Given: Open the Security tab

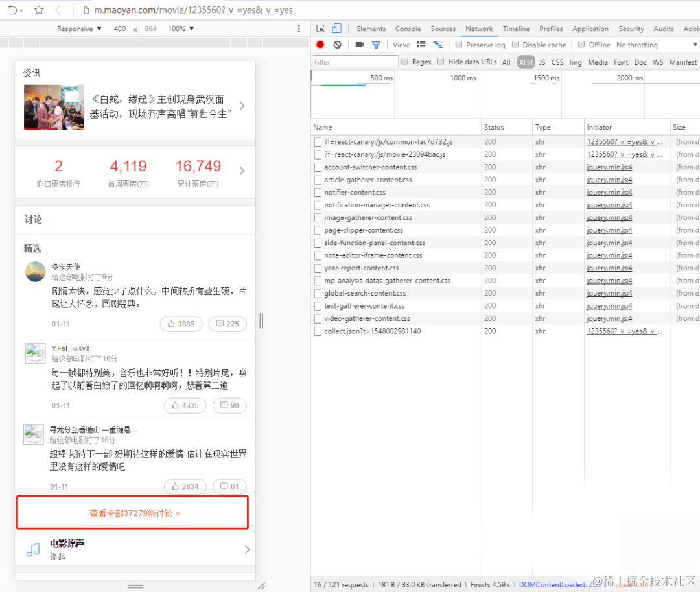Looking at the screenshot, I should coord(631,29).
